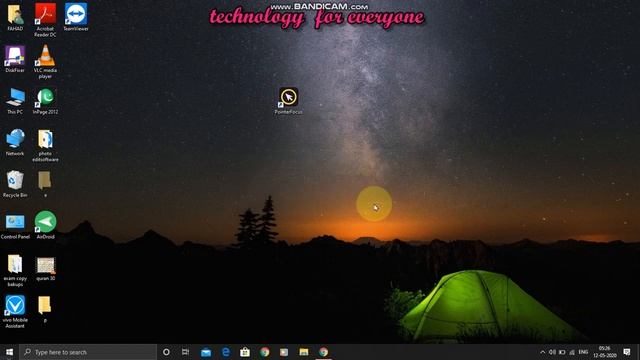This screenshot has height=360, width=640.
Task: Open the clock and calendar flyout
Action: point(604,352)
